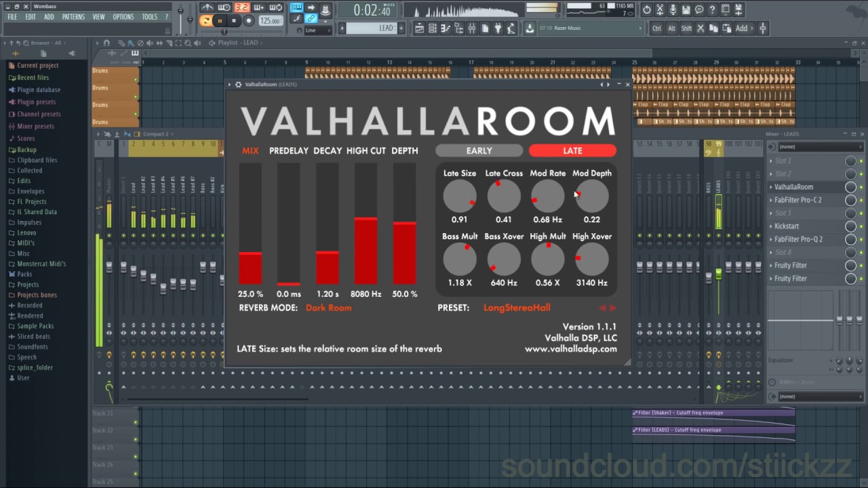Viewport: 868px width, 488px height.
Task: Go to next preset with right arrow
Action: pyautogui.click(x=613, y=308)
